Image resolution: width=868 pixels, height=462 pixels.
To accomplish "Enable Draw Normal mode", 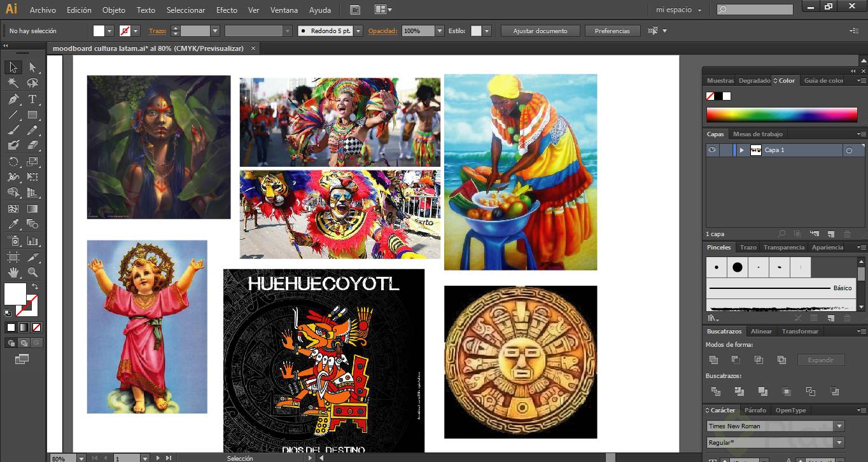I will coord(11,343).
